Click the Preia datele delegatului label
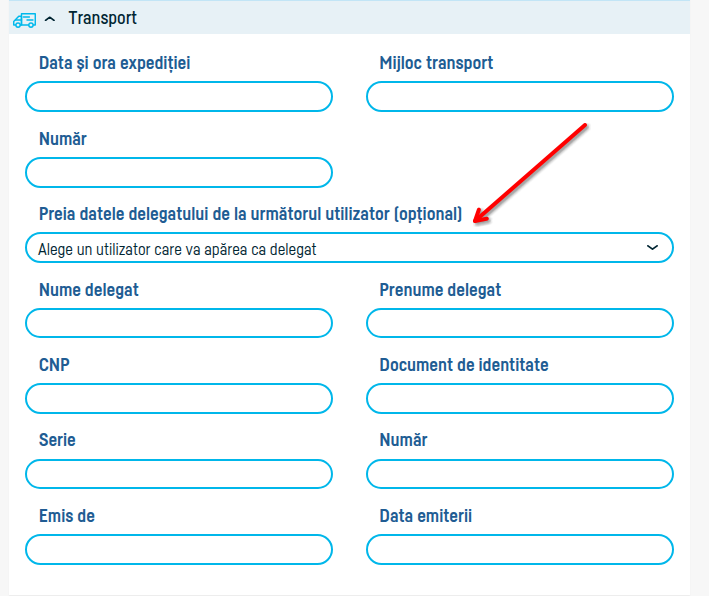 point(250,214)
